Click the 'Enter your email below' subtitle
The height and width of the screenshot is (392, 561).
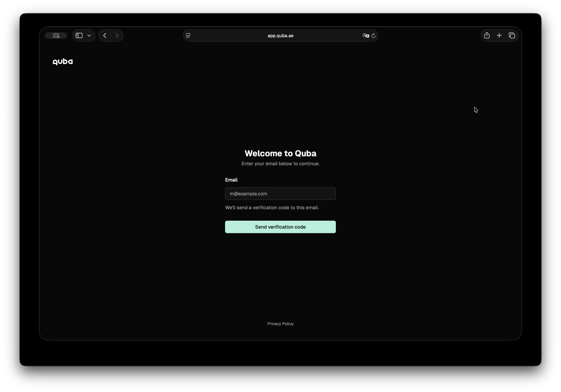point(280,164)
